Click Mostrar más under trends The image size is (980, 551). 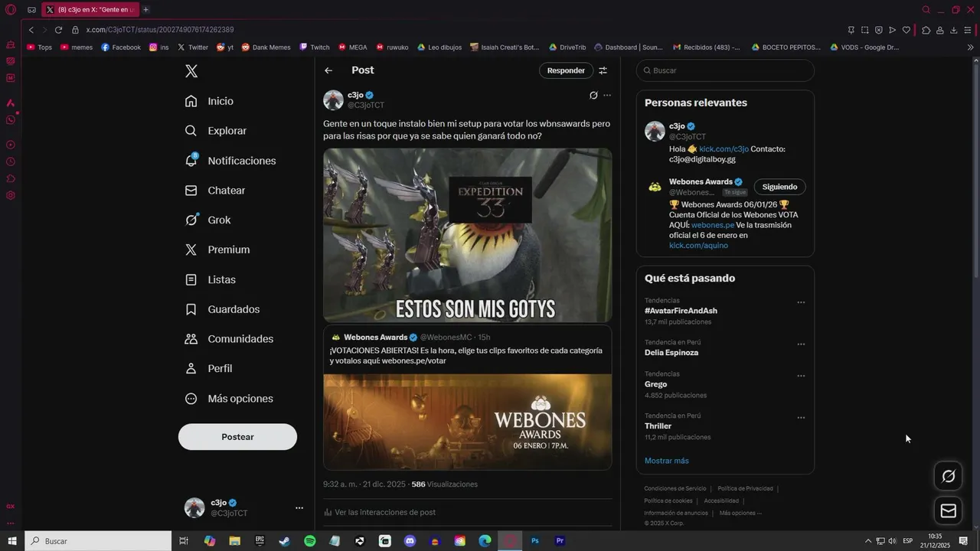[x=666, y=461]
